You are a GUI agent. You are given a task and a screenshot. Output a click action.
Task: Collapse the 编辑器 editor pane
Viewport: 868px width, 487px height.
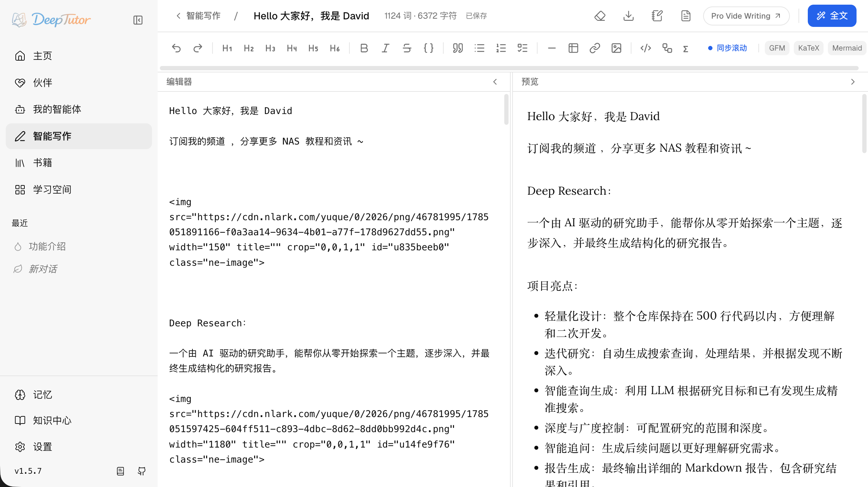(x=495, y=82)
